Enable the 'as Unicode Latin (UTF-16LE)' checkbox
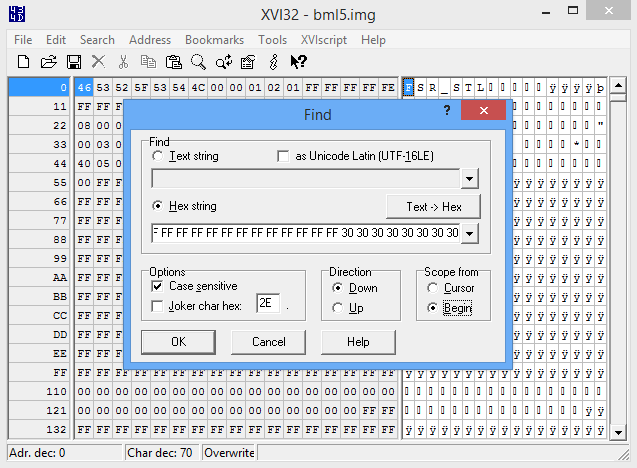637x468 pixels. [283, 157]
